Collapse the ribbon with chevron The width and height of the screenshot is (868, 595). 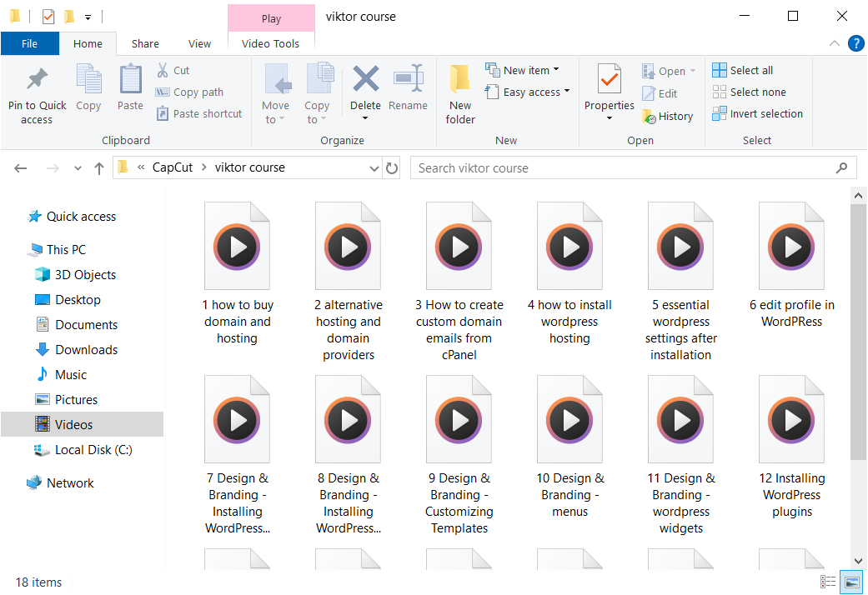click(x=835, y=43)
